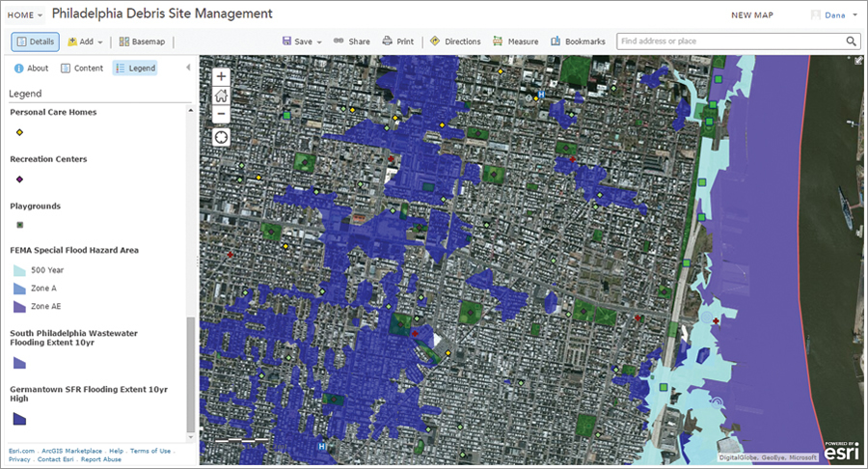The height and width of the screenshot is (469, 868).
Task: Click the Germantown SFR flooding swatch
Action: [19, 419]
